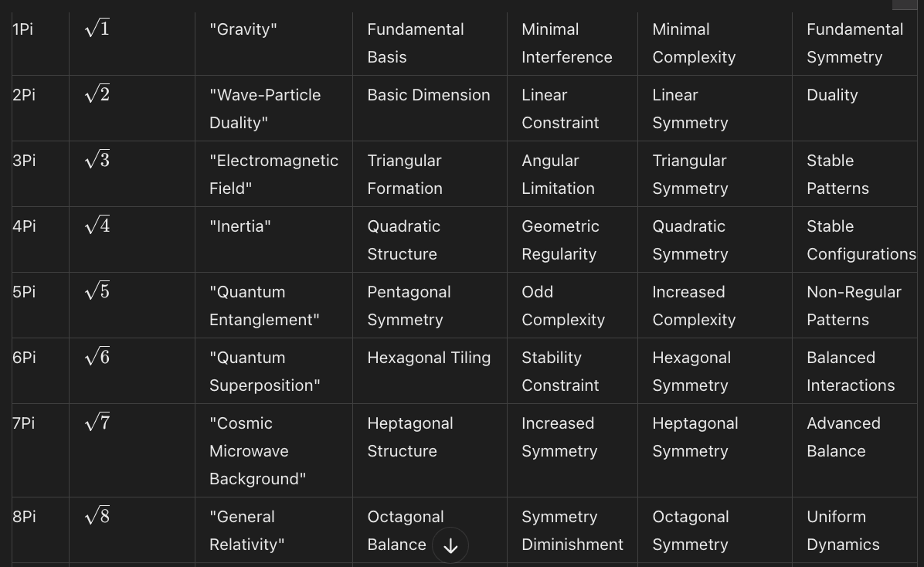
Task: Select the "Electromagnetic Field" cell
Action: (x=273, y=175)
